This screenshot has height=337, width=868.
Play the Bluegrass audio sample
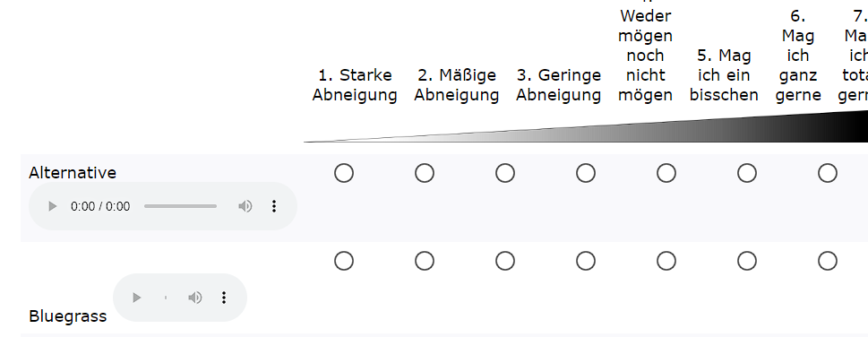(x=137, y=298)
